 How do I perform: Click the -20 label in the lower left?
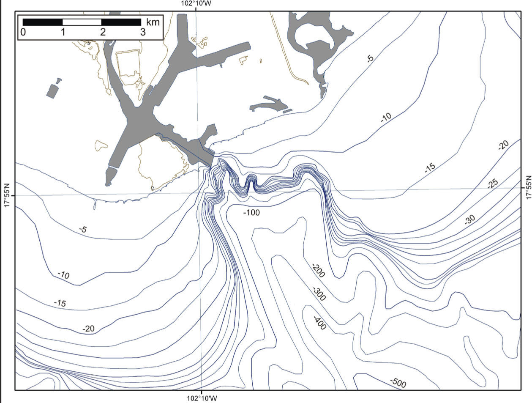tap(89, 329)
